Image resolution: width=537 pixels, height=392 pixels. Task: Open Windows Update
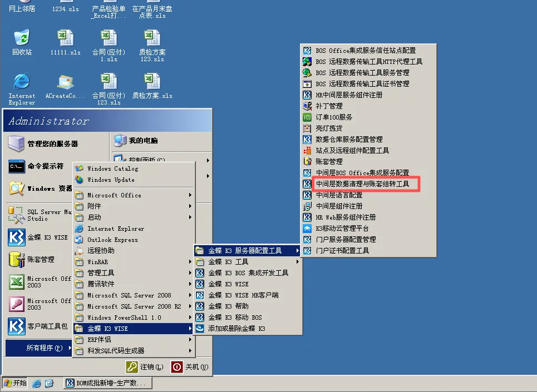111,180
